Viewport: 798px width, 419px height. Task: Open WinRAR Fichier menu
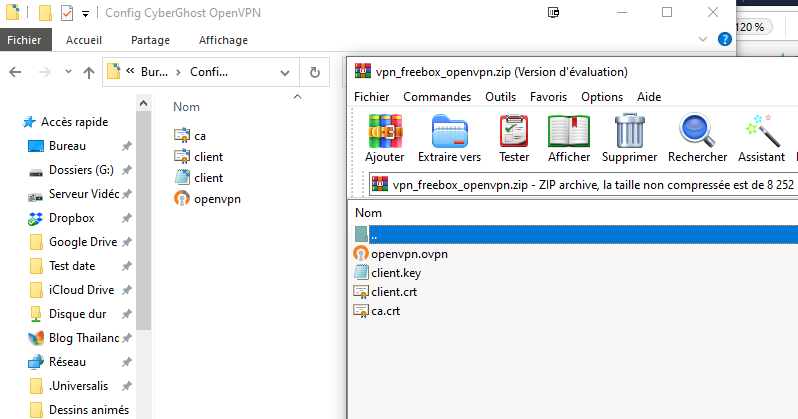(x=372, y=97)
